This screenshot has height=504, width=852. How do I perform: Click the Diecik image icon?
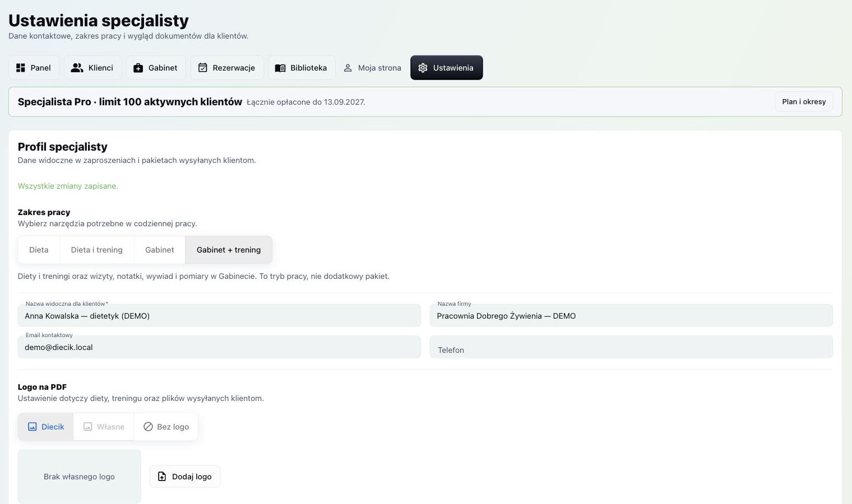[x=33, y=427]
